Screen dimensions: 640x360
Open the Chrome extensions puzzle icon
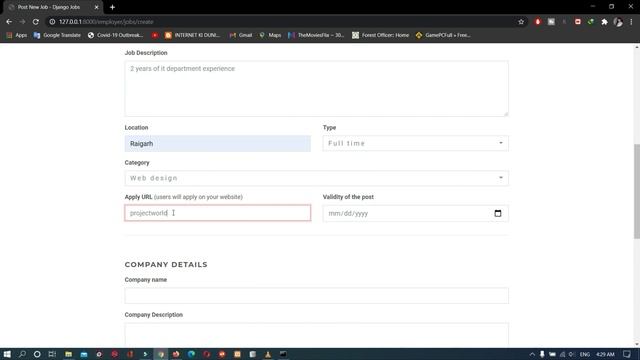point(604,22)
